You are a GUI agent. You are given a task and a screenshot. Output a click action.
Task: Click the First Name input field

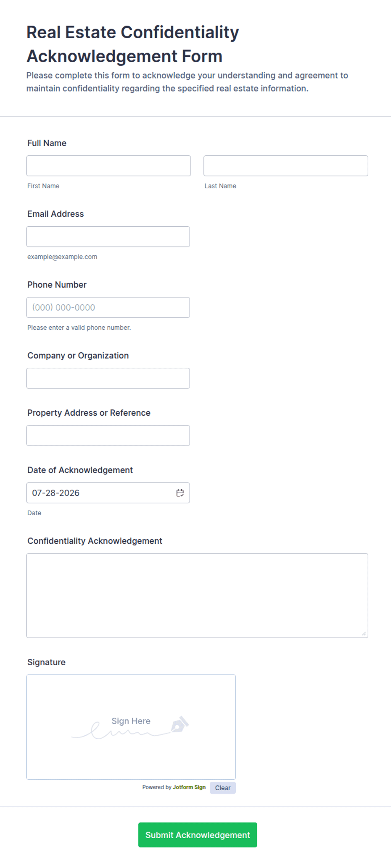tap(108, 166)
